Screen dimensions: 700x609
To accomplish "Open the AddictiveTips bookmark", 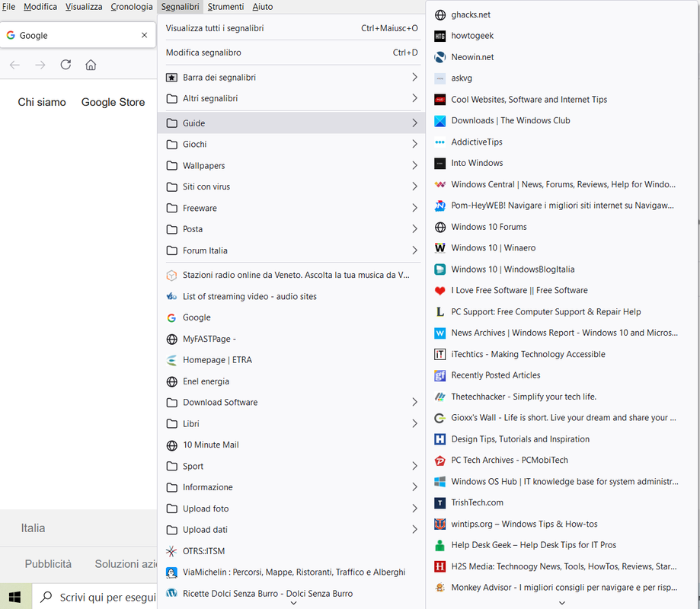I will (x=561, y=142).
